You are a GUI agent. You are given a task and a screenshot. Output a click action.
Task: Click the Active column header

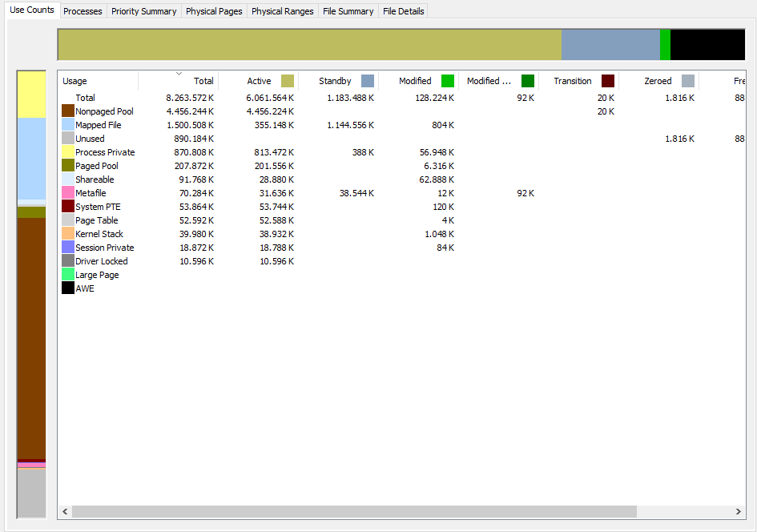click(259, 81)
